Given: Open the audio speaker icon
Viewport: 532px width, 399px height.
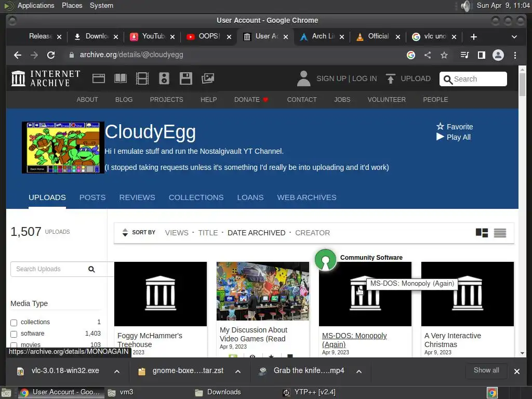Looking at the screenshot, I should tap(164, 79).
